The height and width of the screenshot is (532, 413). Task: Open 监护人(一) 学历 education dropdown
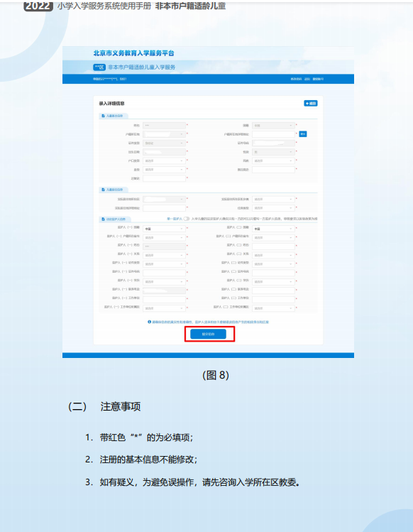(164, 281)
